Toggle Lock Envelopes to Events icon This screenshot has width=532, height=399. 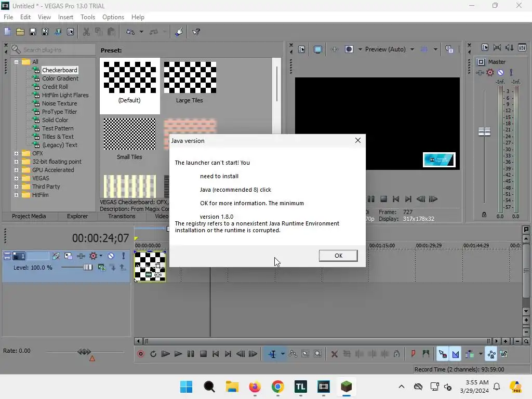491,354
